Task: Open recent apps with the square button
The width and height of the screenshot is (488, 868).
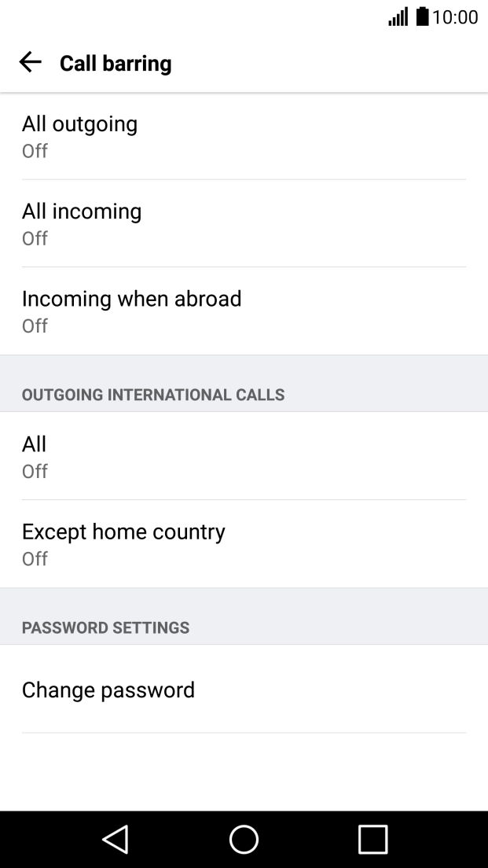Action: pyautogui.click(x=372, y=840)
